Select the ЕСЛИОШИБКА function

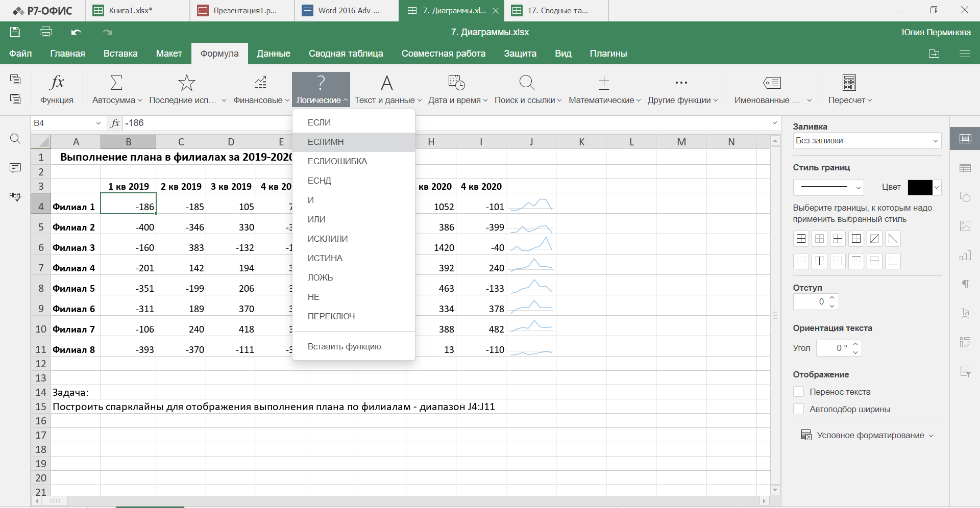tap(354, 161)
